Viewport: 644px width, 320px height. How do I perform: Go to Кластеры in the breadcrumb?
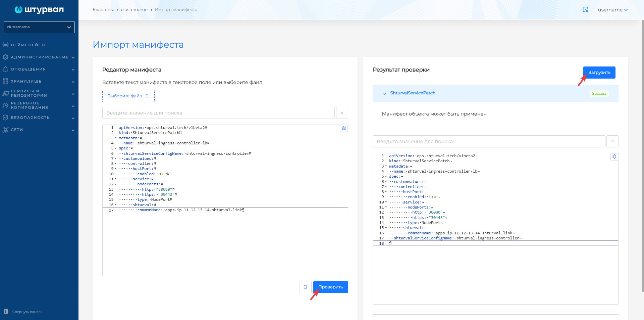click(x=103, y=10)
